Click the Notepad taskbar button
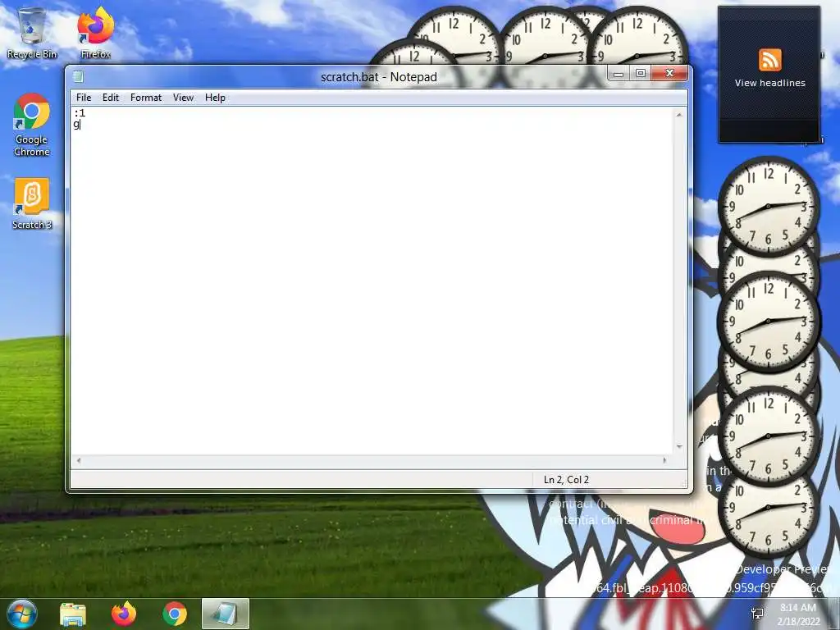The height and width of the screenshot is (630, 840). [225, 614]
